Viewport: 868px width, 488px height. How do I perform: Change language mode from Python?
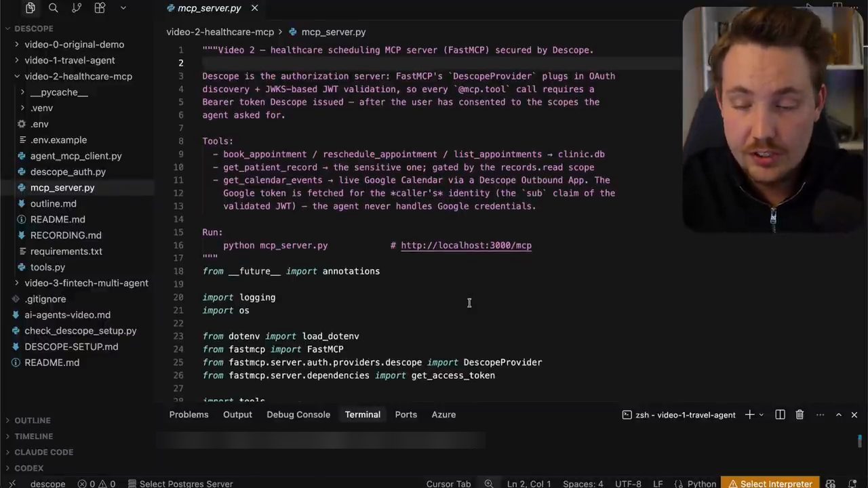(701, 483)
